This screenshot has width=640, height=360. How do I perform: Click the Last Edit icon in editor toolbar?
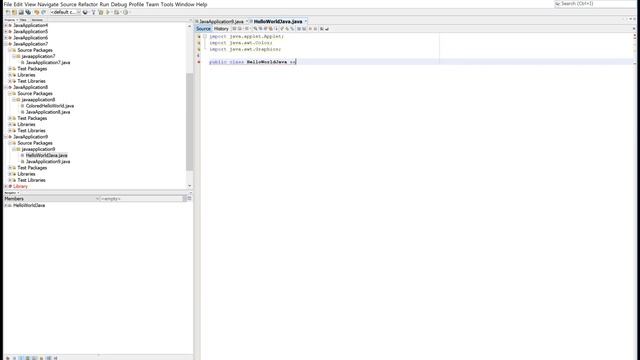point(234,29)
